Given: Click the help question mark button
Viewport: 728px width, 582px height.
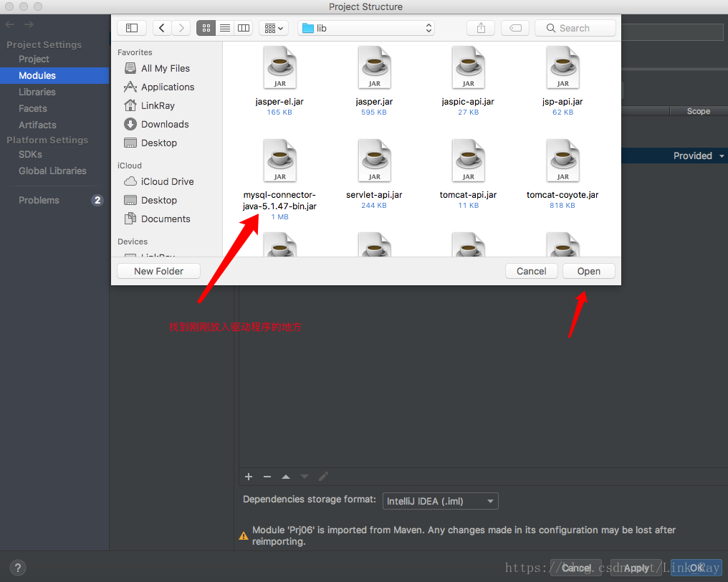Looking at the screenshot, I should coord(18,568).
